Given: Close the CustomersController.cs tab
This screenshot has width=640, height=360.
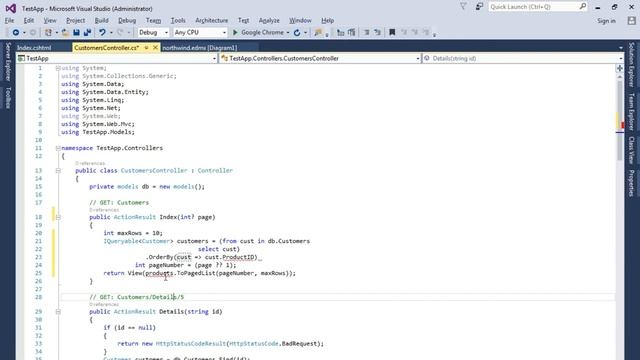Looking at the screenshot, I should tap(155, 48).
